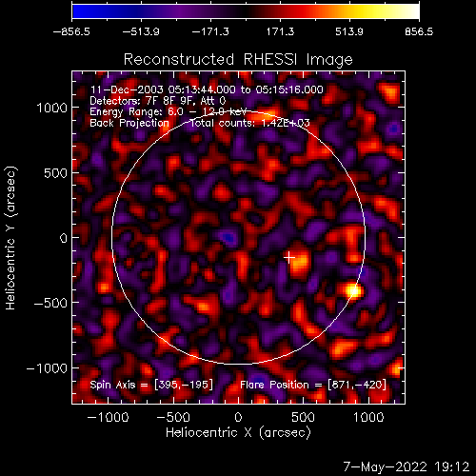476x476 pixels.
Task: Click the date and time range text line
Action: [x=207, y=89]
